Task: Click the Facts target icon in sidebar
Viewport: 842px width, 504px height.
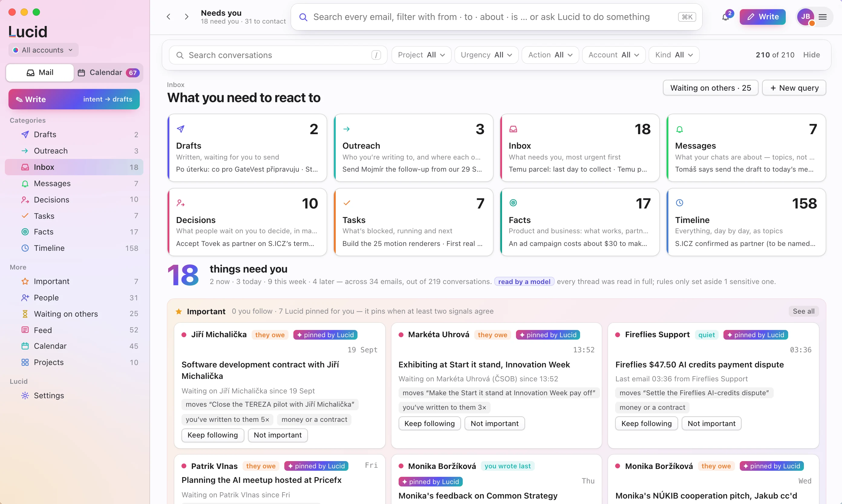Action: [25, 232]
